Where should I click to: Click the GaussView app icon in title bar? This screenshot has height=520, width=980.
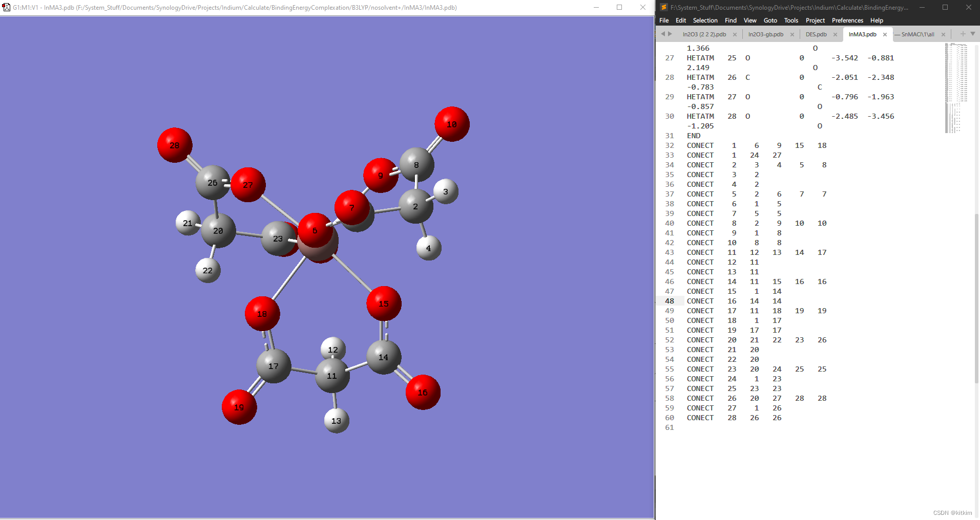(6, 7)
